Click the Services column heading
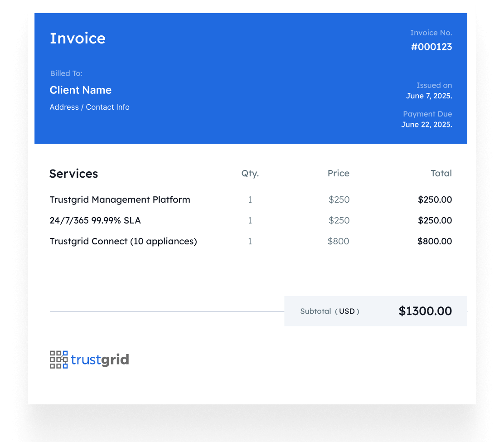The image size is (504, 442). [x=73, y=174]
